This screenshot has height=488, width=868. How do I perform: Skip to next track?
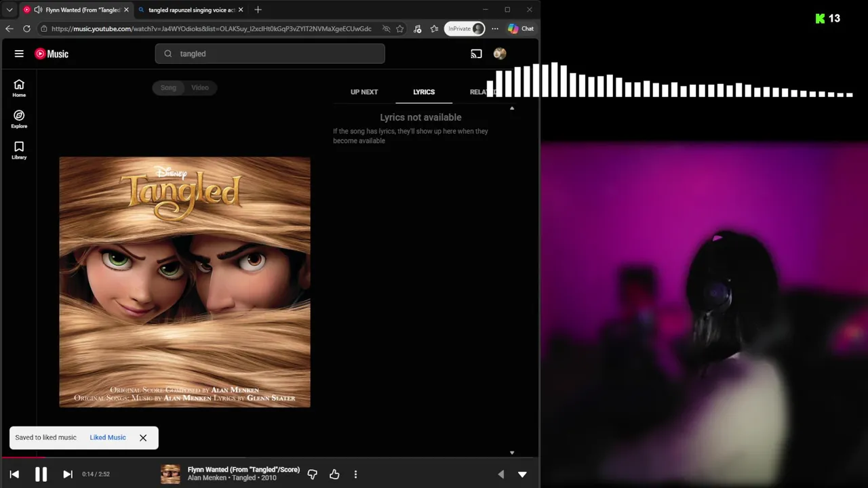pyautogui.click(x=67, y=474)
